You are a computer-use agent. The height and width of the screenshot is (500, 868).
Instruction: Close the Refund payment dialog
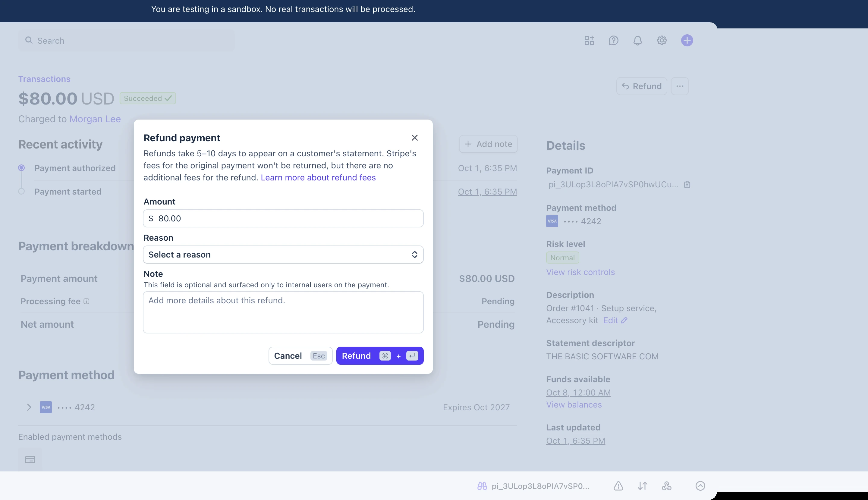414,138
